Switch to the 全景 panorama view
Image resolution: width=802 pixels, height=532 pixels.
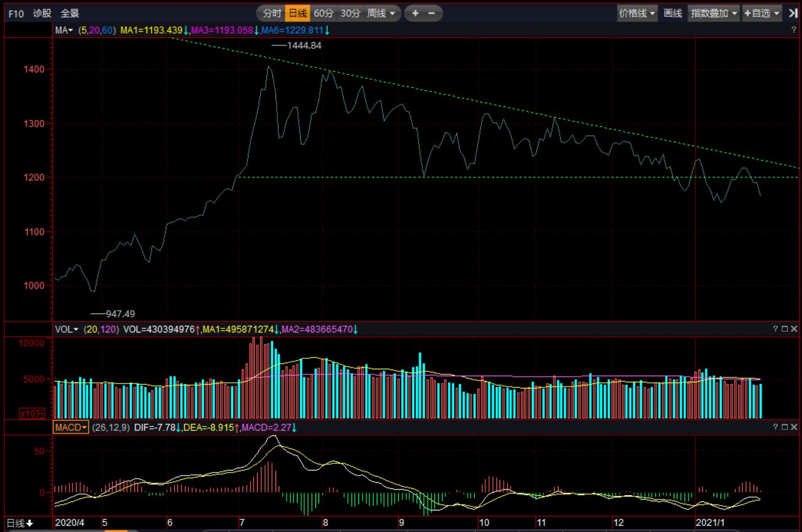tap(69, 13)
